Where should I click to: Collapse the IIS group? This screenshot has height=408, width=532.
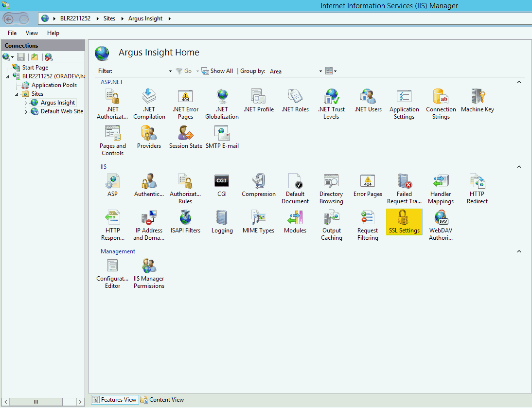(519, 167)
